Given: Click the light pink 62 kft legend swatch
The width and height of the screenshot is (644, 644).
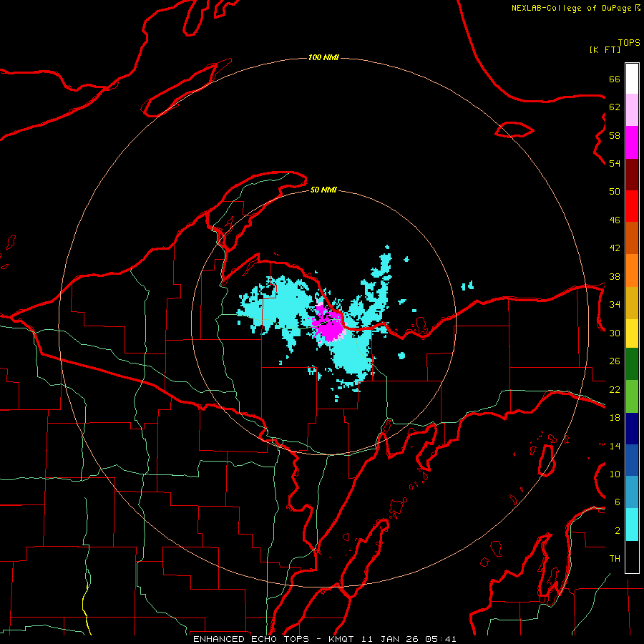Looking at the screenshot, I should [632, 110].
